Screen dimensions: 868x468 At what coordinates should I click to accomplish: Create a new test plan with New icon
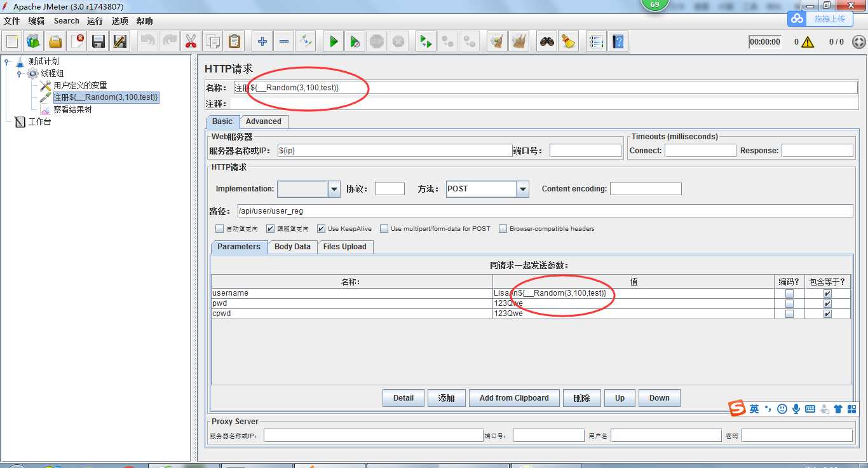click(12, 42)
